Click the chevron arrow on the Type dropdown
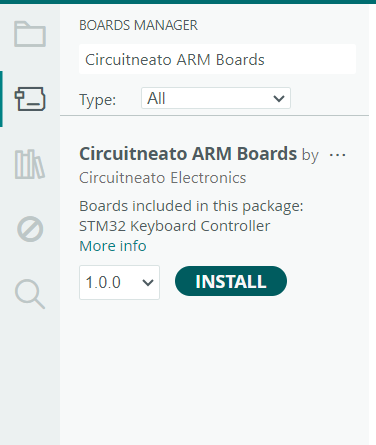 click(279, 99)
